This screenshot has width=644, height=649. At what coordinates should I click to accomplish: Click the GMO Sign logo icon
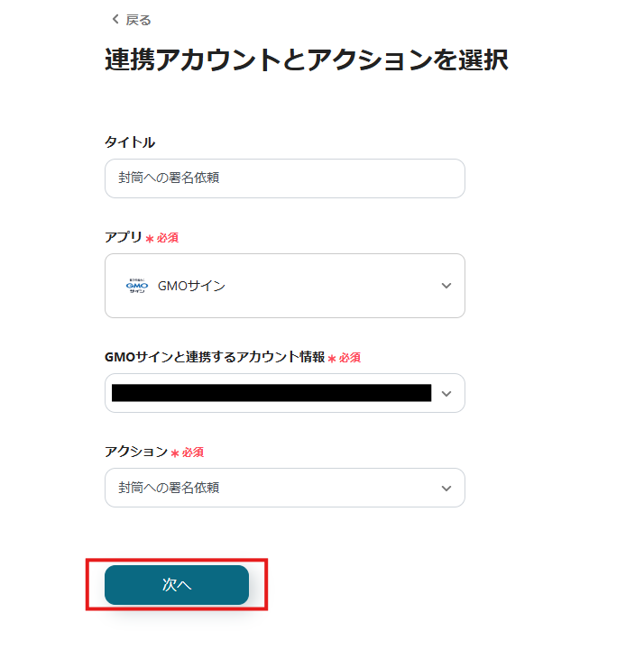135,286
